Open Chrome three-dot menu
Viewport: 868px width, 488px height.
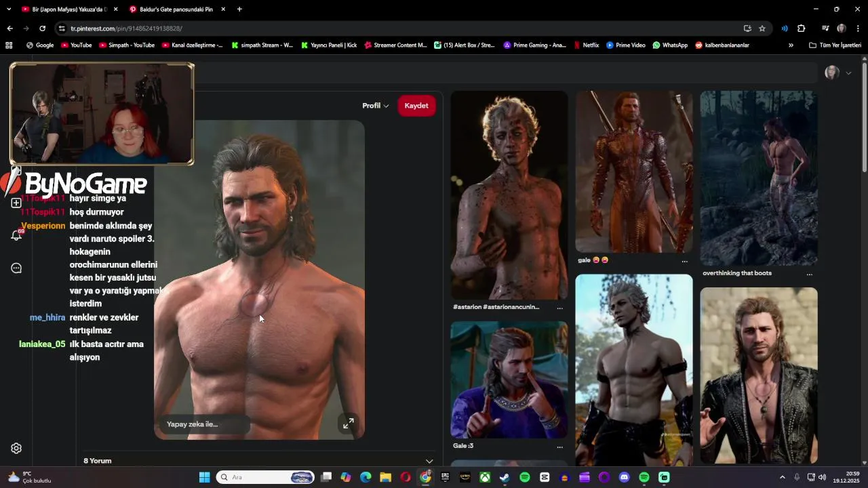pos(859,28)
